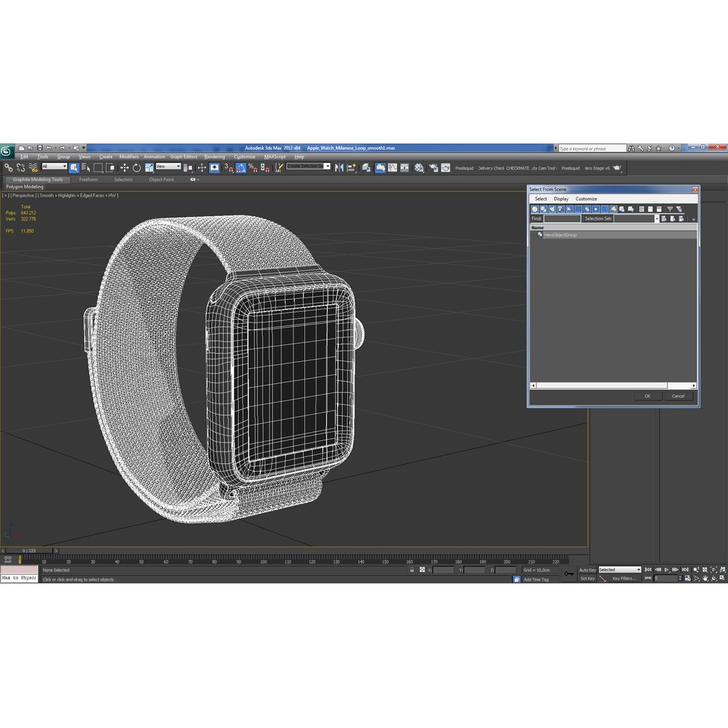The width and height of the screenshot is (728, 728).
Task: Toggle Percent Snap button
Action: (x=253, y=168)
